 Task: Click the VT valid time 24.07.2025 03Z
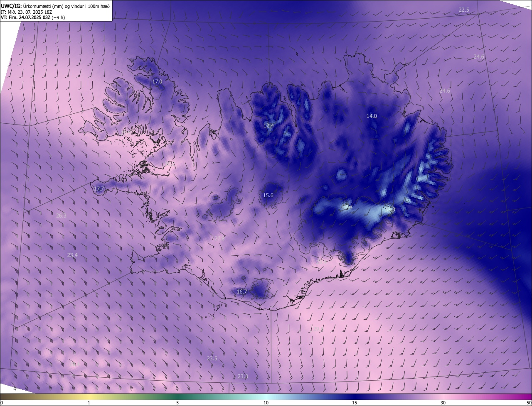pos(33,17)
